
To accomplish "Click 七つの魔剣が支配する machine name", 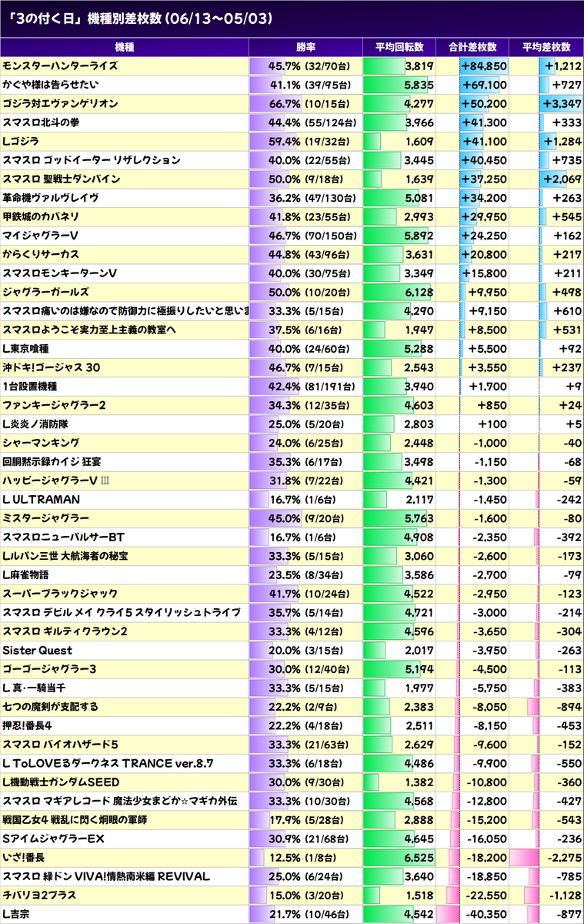I will click(51, 708).
